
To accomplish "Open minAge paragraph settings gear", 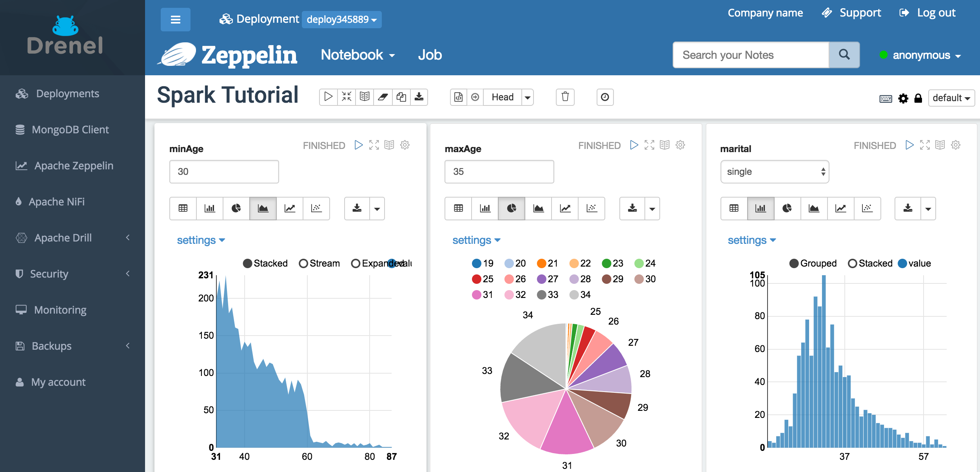I will pyautogui.click(x=405, y=145).
